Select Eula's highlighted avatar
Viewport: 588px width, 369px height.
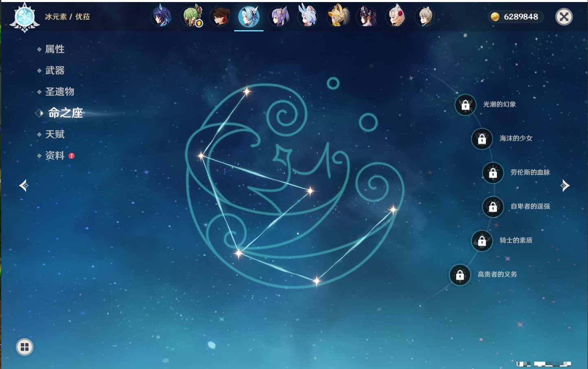[x=249, y=17]
